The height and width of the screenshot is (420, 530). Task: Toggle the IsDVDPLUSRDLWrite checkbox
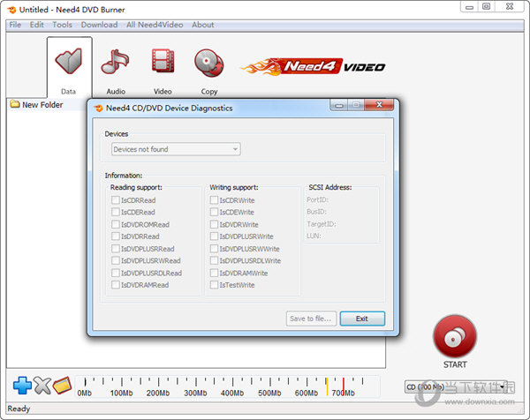214,260
